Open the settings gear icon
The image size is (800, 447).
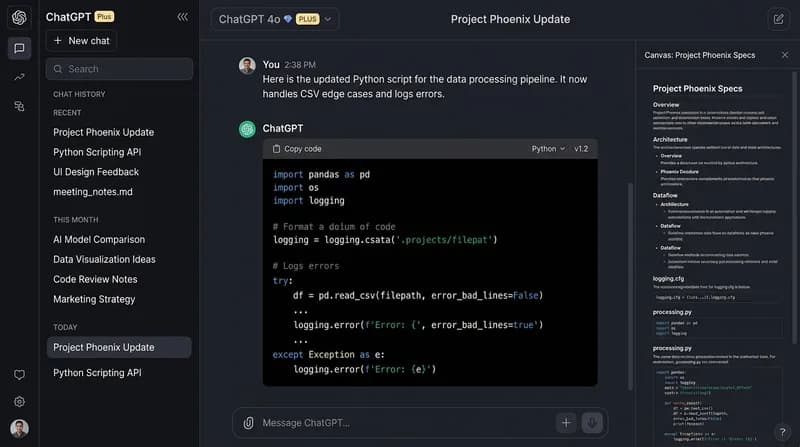[19, 402]
